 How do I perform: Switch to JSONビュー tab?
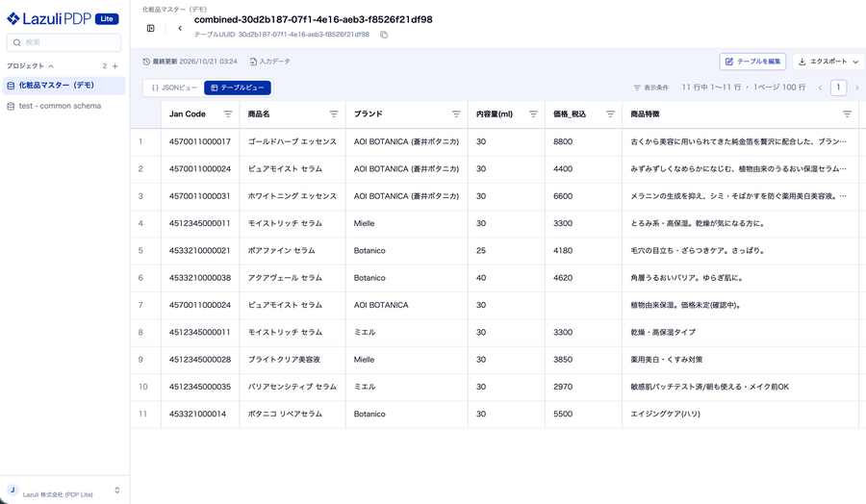coord(174,88)
